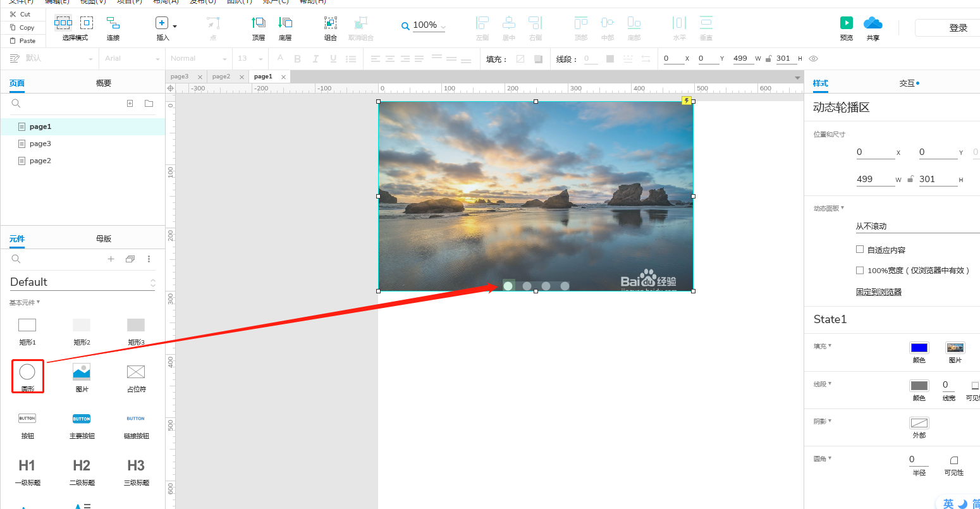
Task: Toggle aspect ratio lock in style panel
Action: [x=910, y=179]
